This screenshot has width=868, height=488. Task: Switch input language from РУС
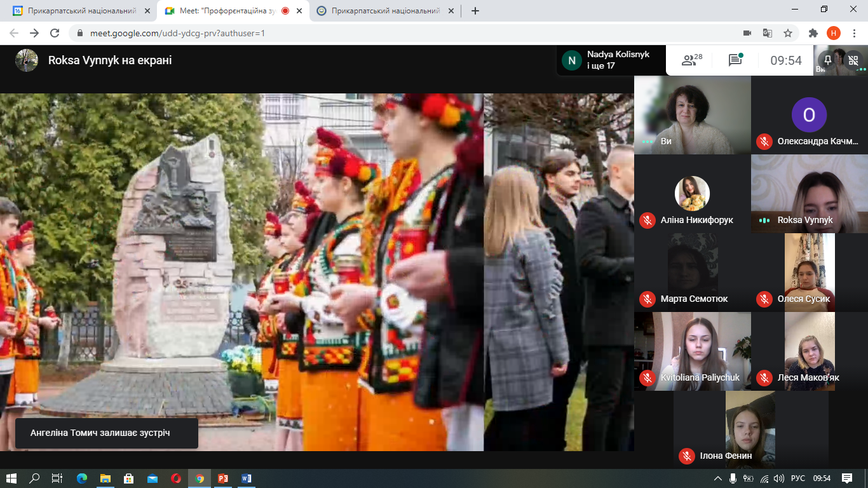click(x=797, y=478)
